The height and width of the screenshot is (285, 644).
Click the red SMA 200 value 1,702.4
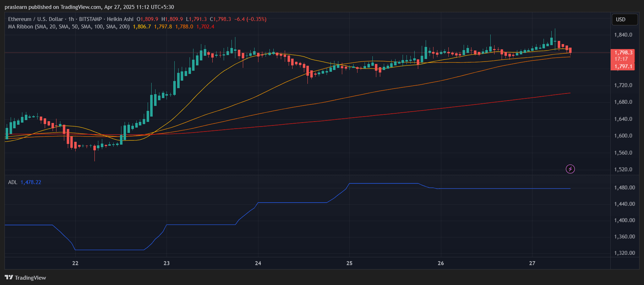[x=205, y=27]
